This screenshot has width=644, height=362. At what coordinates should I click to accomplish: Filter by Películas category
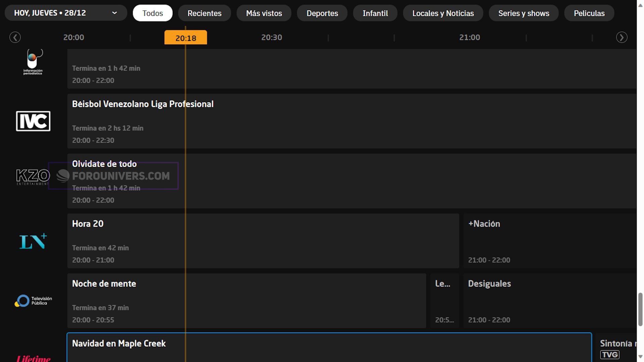point(589,13)
